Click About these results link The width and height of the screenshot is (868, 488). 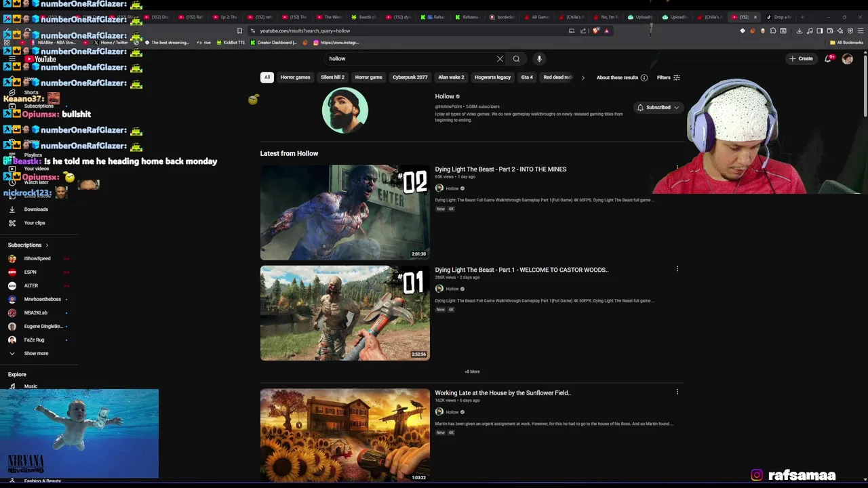pos(617,78)
